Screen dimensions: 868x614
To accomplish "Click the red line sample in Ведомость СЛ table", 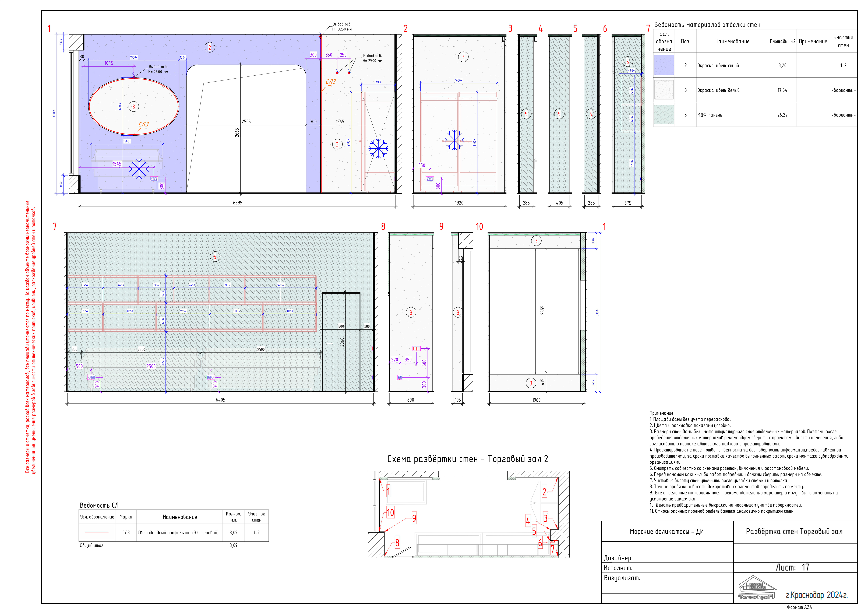I will tap(96, 532).
